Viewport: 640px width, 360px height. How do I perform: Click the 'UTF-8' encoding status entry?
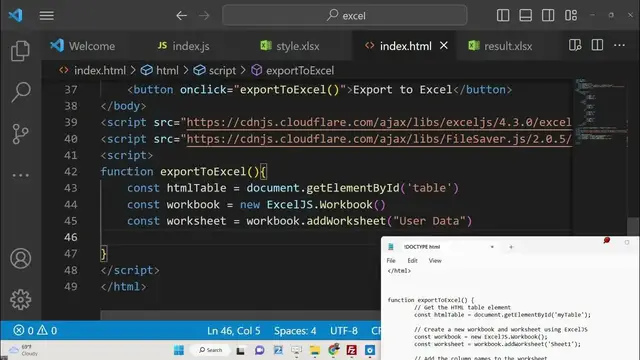(x=344, y=330)
